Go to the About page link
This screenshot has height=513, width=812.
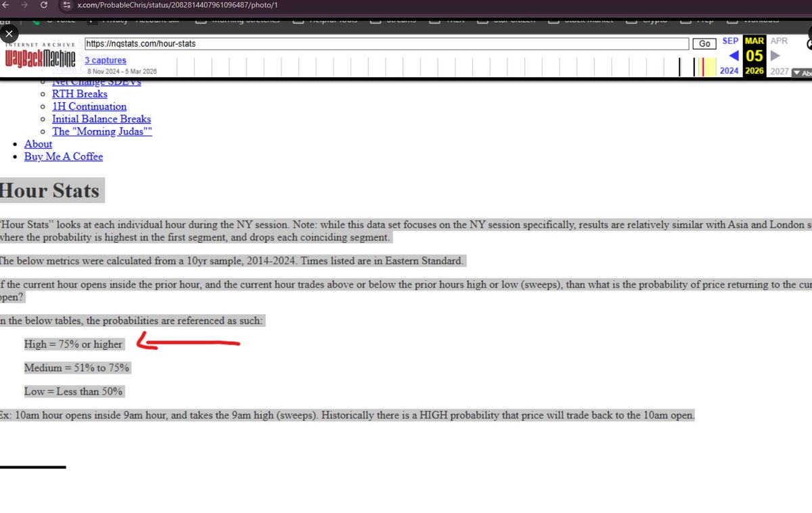point(38,144)
